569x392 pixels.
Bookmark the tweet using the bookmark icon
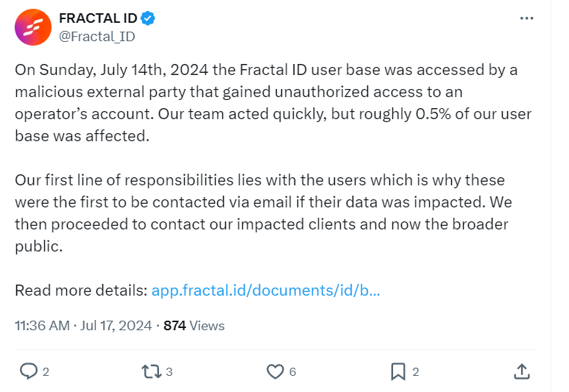[398, 371]
